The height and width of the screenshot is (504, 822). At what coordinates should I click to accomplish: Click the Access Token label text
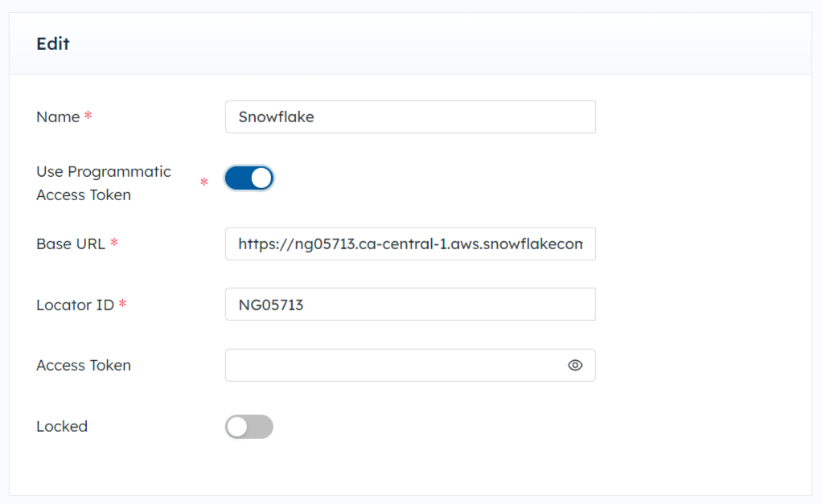point(84,365)
